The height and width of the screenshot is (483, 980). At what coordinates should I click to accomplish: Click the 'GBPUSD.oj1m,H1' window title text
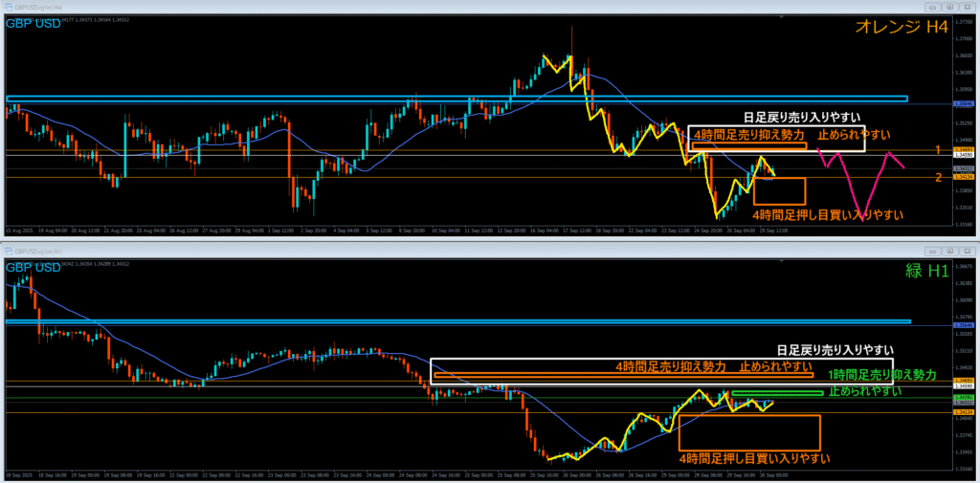click(38, 250)
